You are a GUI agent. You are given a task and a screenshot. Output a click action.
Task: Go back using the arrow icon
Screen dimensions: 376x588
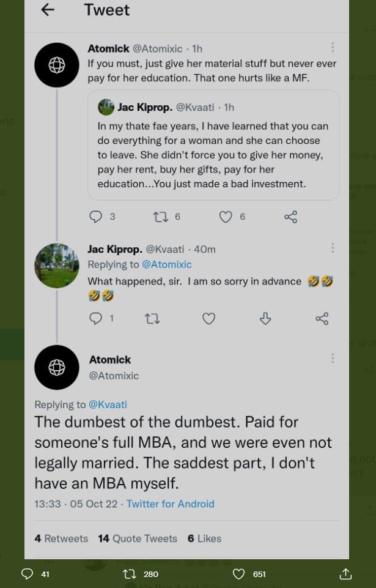(47, 10)
